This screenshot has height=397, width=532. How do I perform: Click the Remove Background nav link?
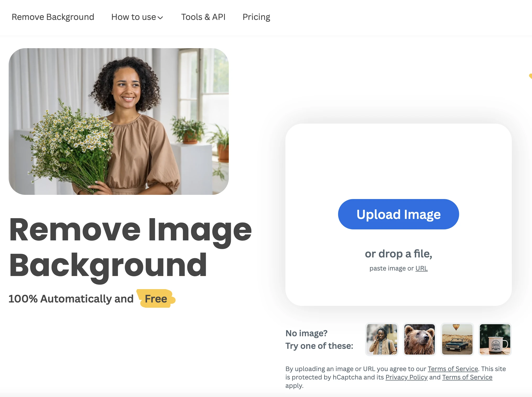point(53,17)
